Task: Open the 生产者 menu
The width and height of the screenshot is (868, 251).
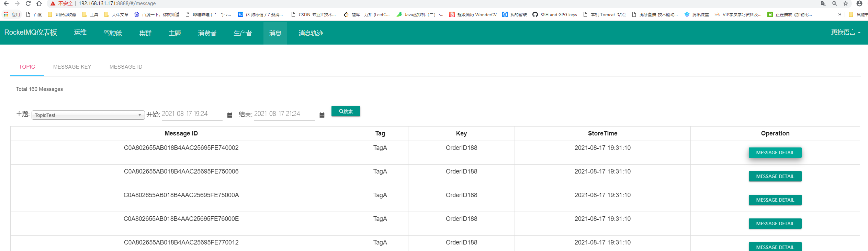Action: pyautogui.click(x=243, y=33)
